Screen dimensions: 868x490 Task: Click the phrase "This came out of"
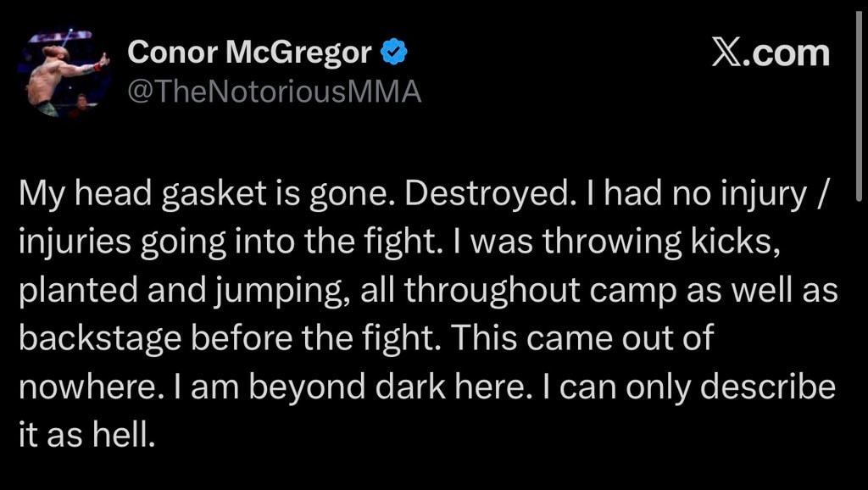pos(583,338)
